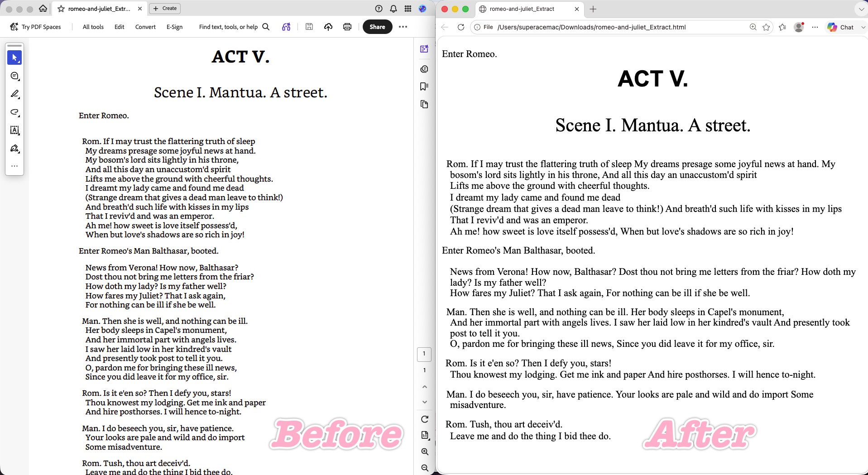Select the romeo-and-juliet_Extract browser tab
868x475 pixels.
529,9
